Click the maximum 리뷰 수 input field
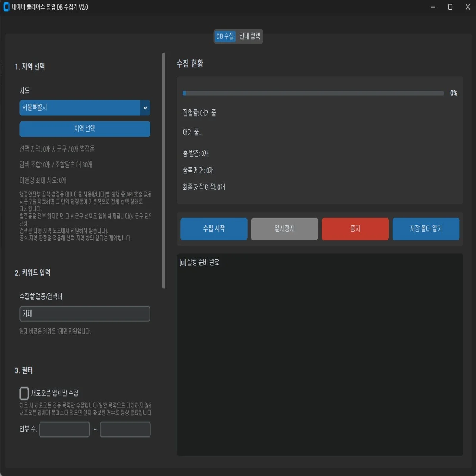This screenshot has height=476, width=476. pyautogui.click(x=125, y=430)
